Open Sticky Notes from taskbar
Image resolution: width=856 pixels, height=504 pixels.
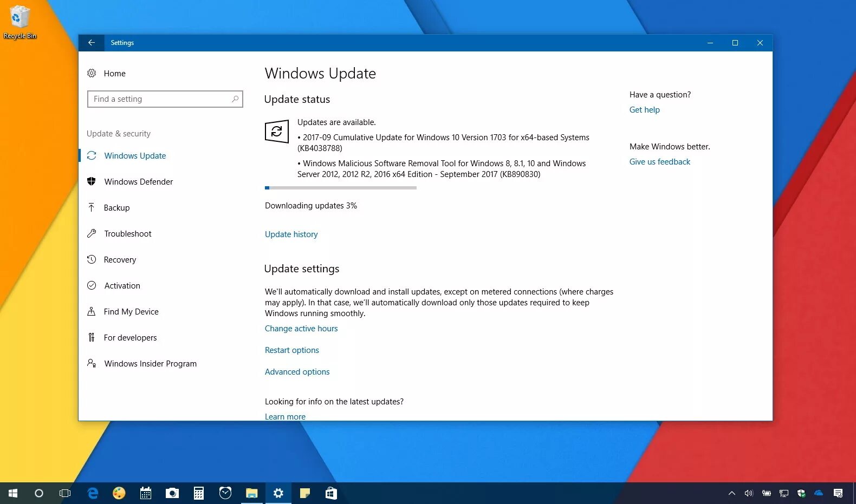coord(305,493)
